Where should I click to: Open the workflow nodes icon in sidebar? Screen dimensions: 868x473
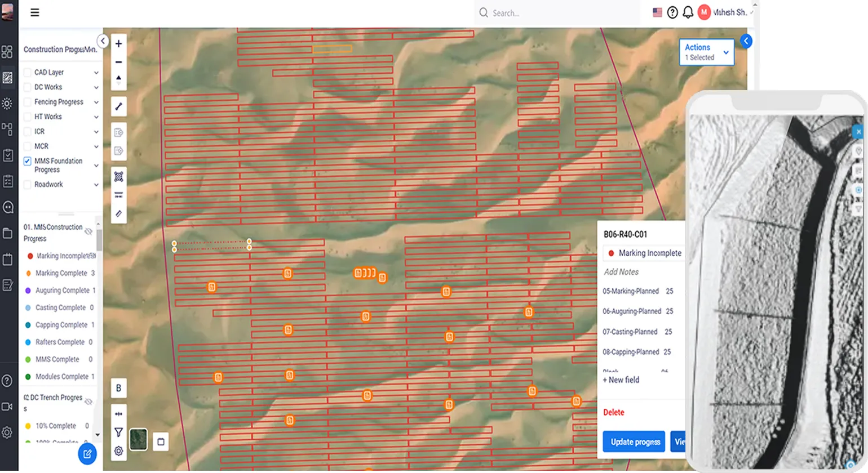[7, 129]
